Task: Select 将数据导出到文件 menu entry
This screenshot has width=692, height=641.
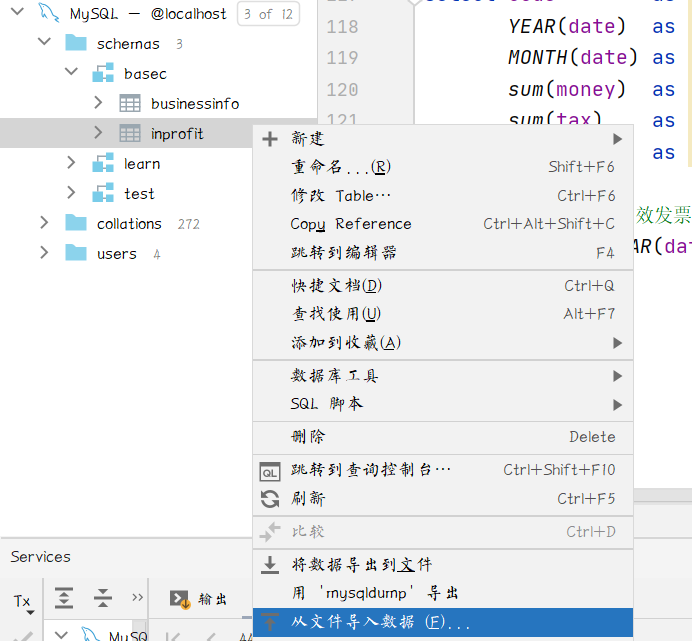Action: 443,565
